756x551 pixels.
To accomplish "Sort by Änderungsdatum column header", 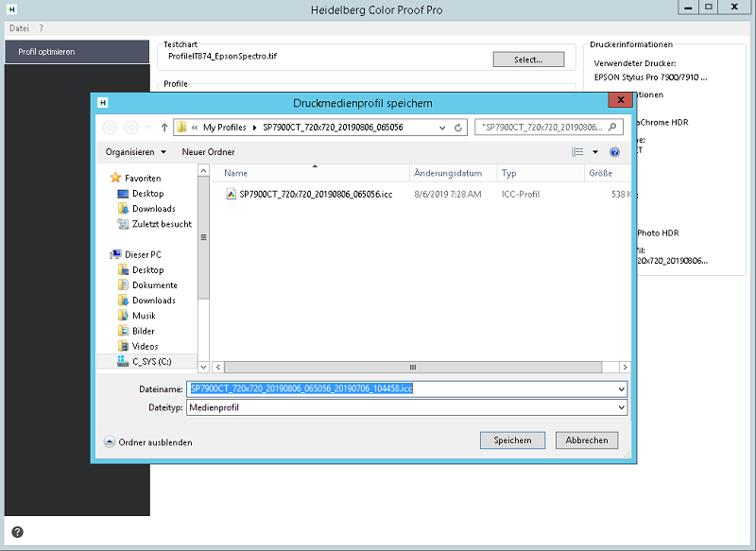I will coord(454,173).
